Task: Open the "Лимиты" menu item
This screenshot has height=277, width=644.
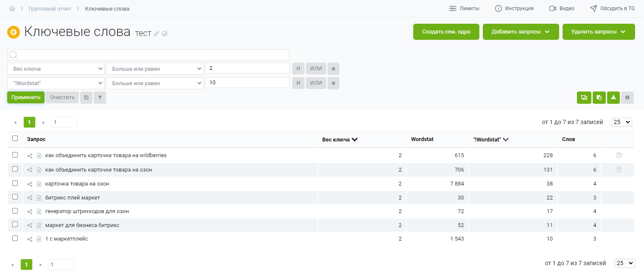Action: pos(464,8)
